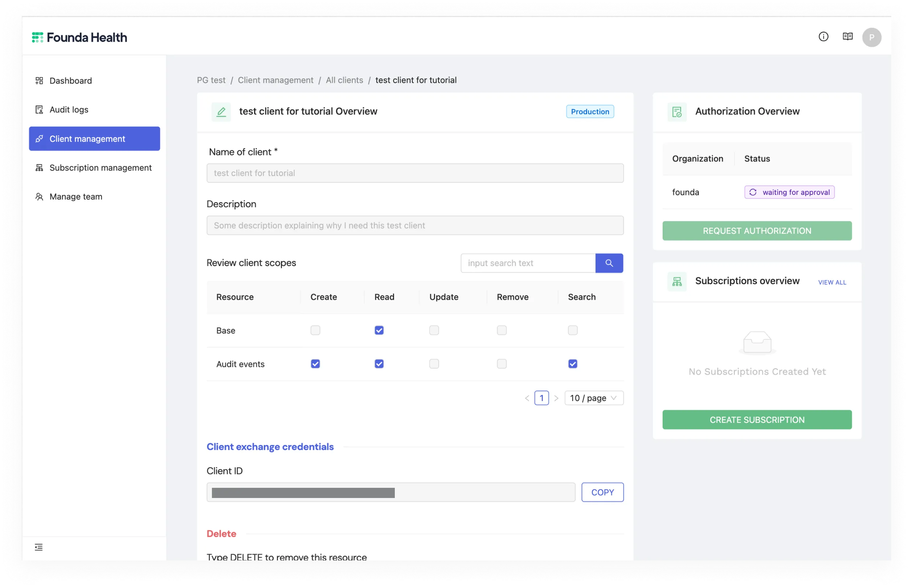Click the Name of client field
913x588 pixels.
pyautogui.click(x=415, y=173)
